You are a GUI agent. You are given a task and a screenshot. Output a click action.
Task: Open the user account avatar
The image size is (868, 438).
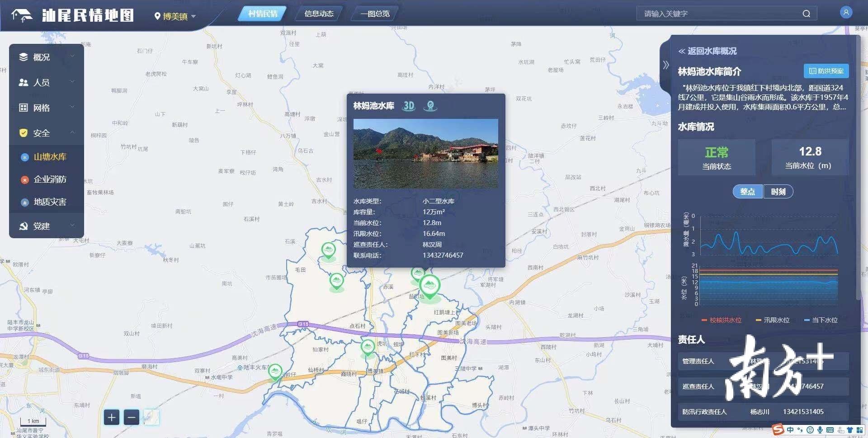[x=846, y=12]
